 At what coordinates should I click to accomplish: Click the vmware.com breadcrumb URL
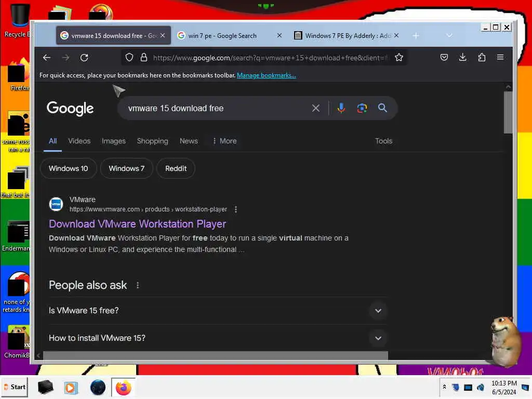pos(148,209)
